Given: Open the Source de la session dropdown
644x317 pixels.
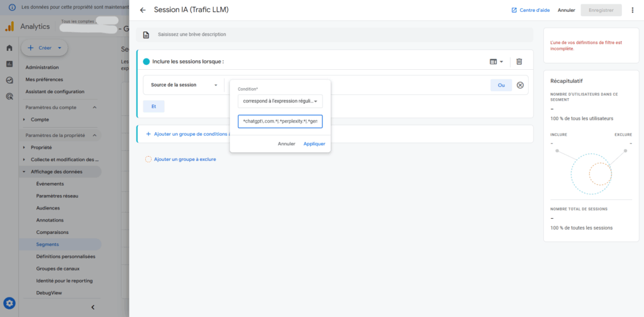Looking at the screenshot, I should click(184, 85).
